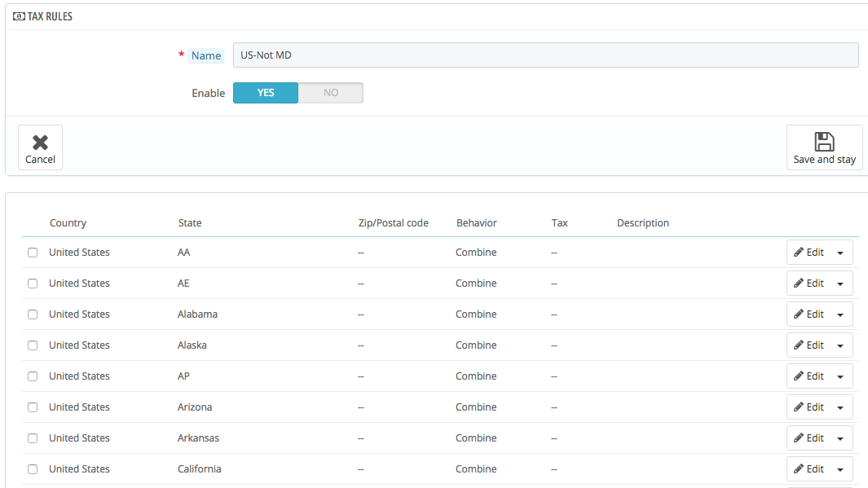
Task: Click Combine in the California row
Action: [x=476, y=469]
